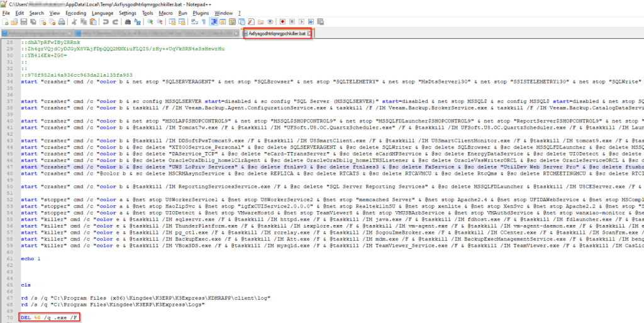Screen dimensions: 644x323
Task: Toggle synchronized vertical scrolling icon
Action: click(172, 22)
